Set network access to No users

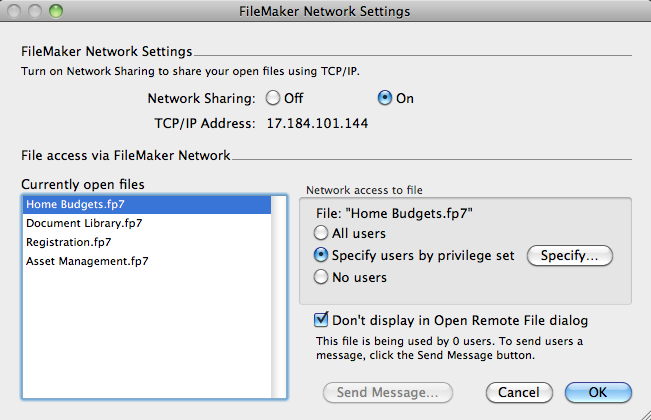point(323,277)
